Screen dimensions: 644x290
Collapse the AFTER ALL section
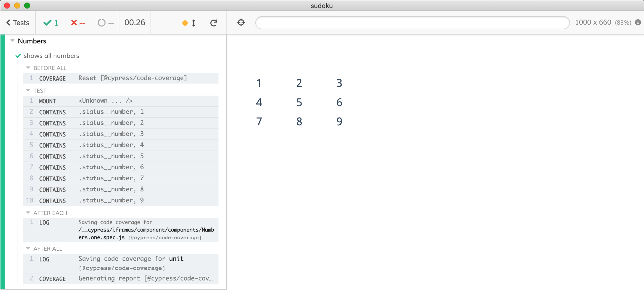tap(28, 249)
